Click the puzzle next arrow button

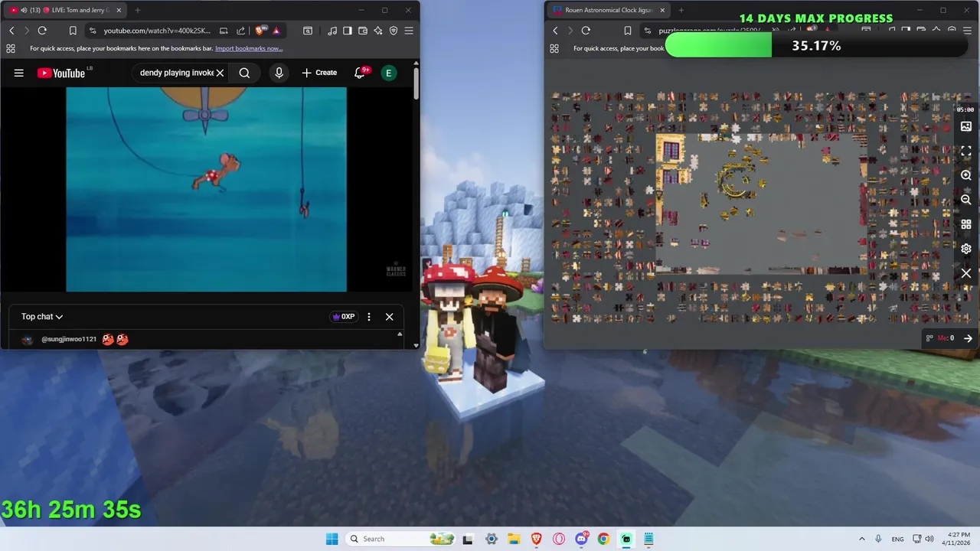968,338
